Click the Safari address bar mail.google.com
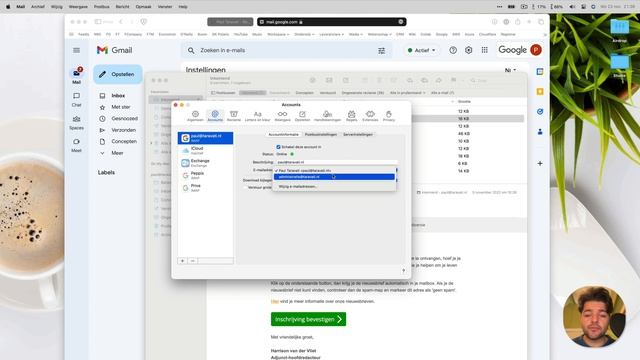The image size is (640, 360). [x=331, y=22]
